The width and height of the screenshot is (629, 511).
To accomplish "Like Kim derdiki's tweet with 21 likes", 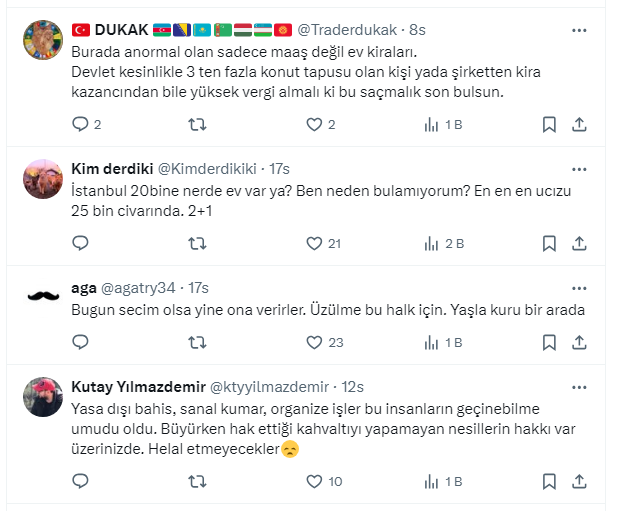I will click(314, 243).
